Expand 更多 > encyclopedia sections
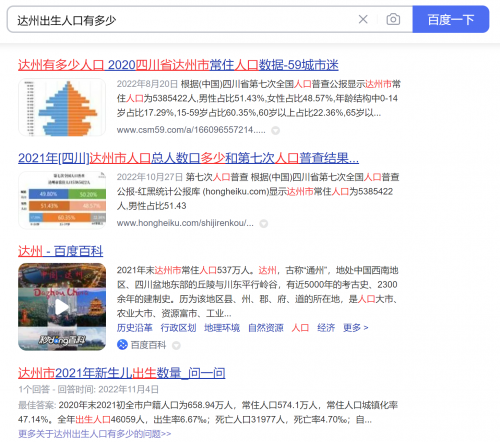500x442 pixels. (x=356, y=328)
